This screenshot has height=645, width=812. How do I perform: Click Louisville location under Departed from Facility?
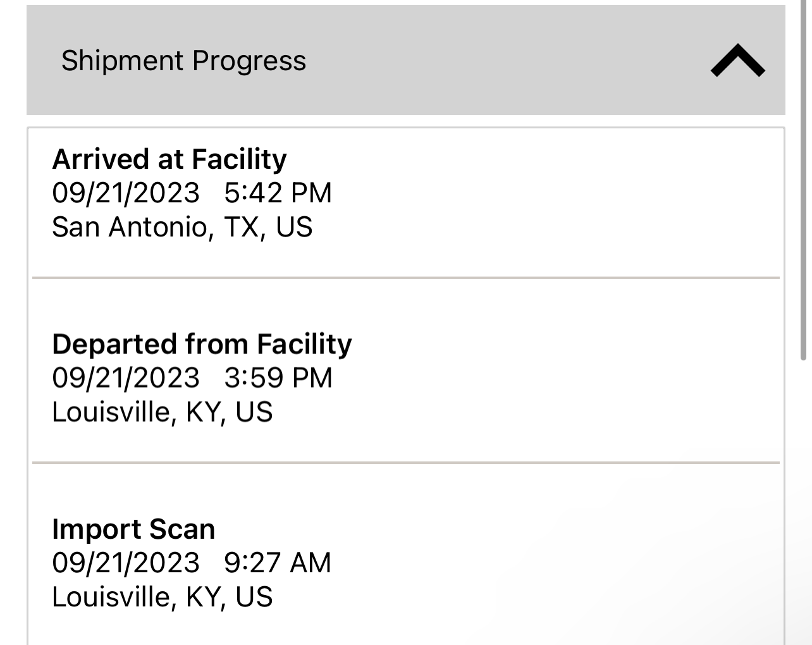162,412
